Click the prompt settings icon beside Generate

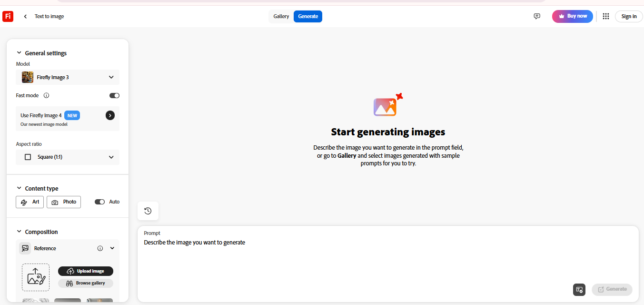[x=579, y=289]
